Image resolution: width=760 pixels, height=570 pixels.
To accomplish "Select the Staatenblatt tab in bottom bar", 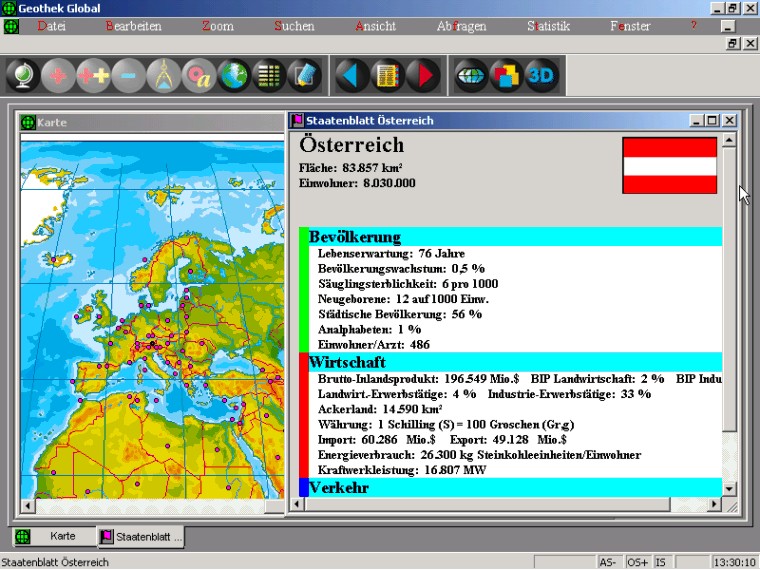I will 140,537.
